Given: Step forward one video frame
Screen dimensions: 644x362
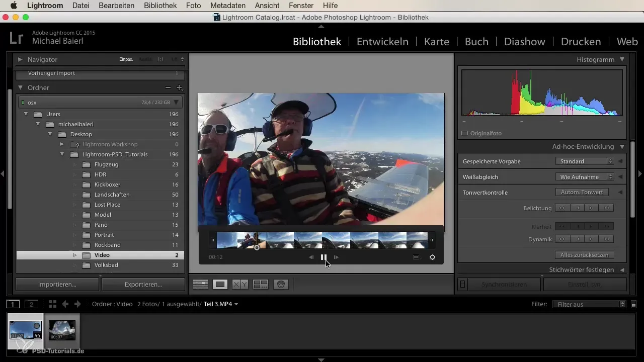Looking at the screenshot, I should tap(336, 257).
